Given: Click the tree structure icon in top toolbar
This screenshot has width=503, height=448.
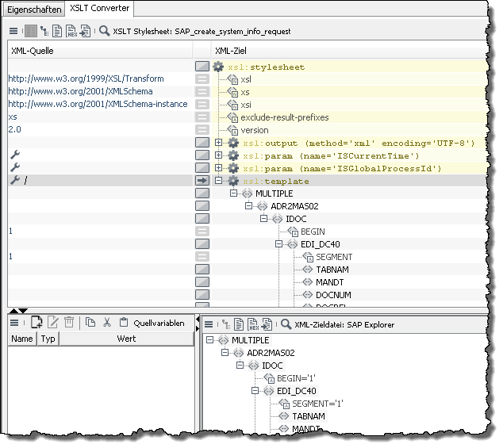Looking at the screenshot, I should [x=44, y=32].
